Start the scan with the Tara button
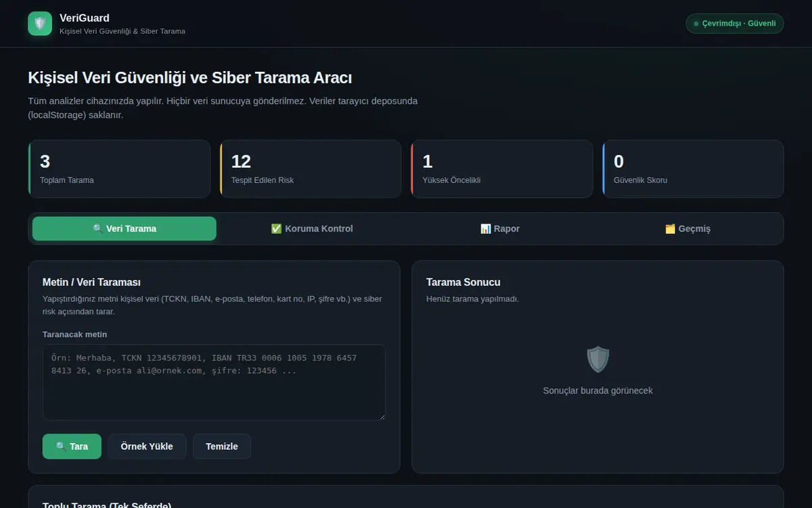 click(72, 446)
